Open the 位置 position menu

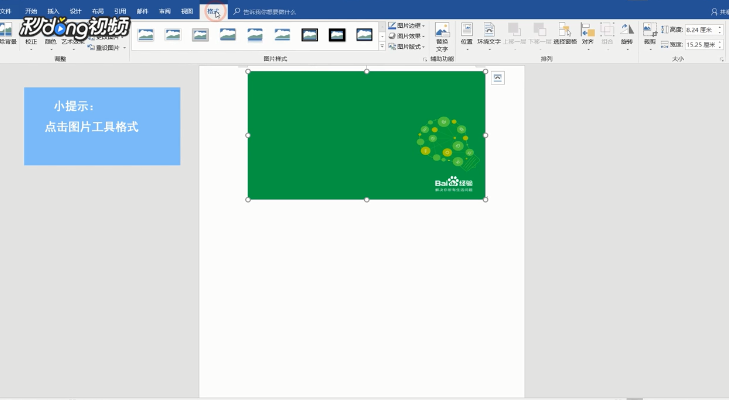click(x=467, y=34)
